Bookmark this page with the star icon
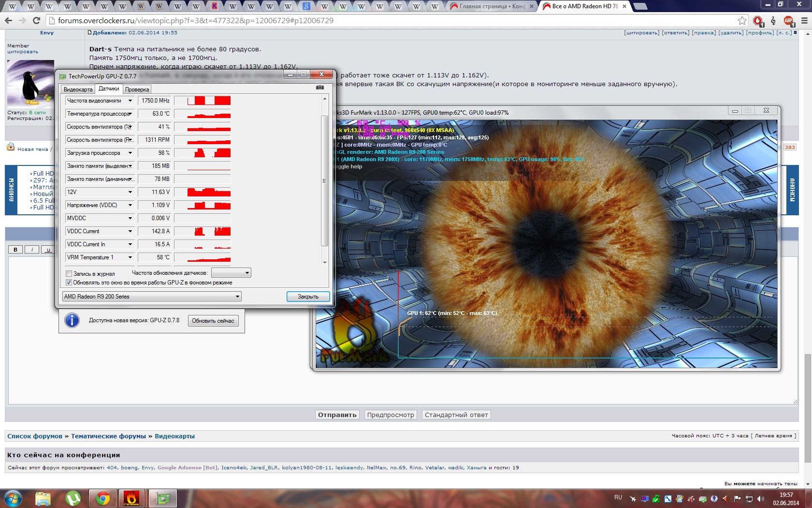Screen dimensions: 812x508 click(x=742, y=20)
